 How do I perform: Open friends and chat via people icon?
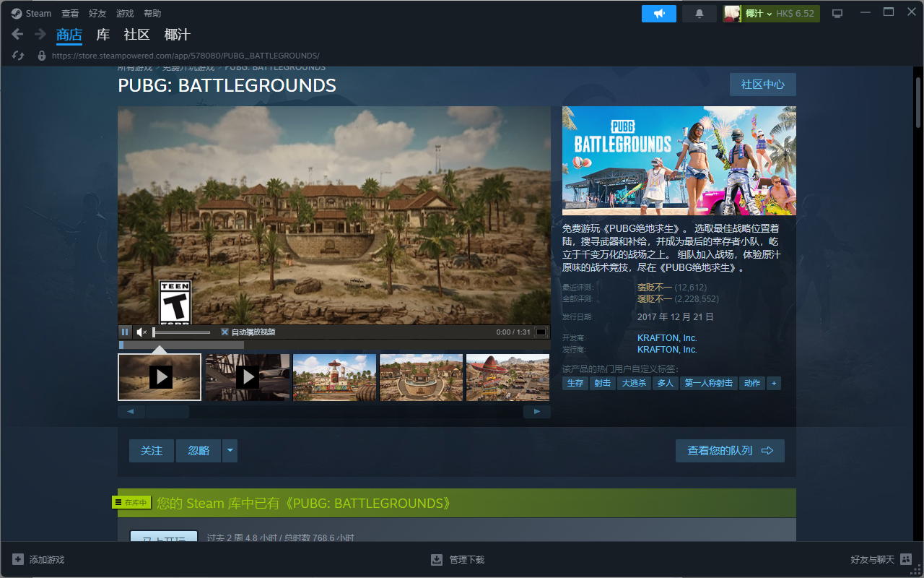[906, 560]
